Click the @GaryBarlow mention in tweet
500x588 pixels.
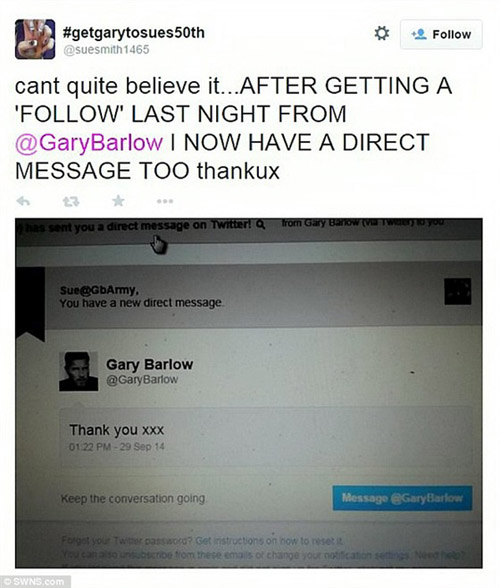(89, 142)
